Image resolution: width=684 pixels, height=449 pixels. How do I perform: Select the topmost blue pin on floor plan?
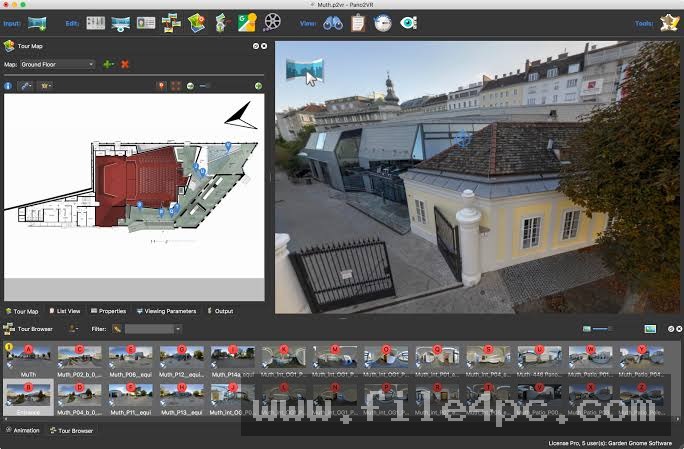point(228,147)
